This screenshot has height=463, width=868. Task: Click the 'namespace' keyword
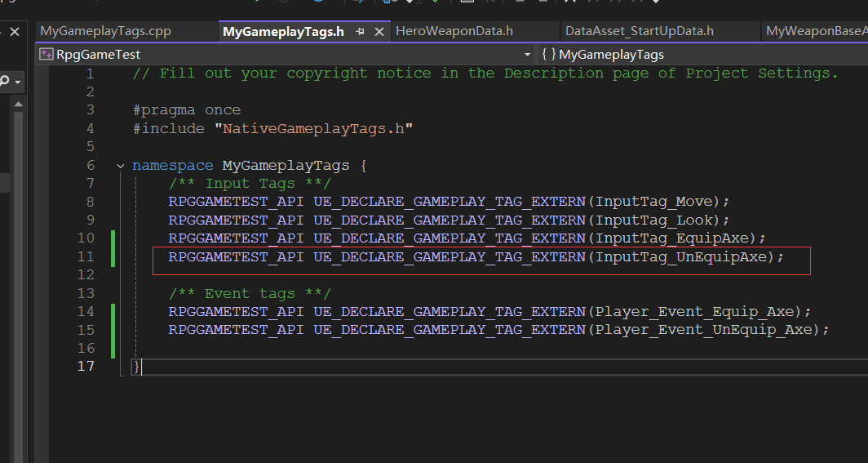(173, 165)
